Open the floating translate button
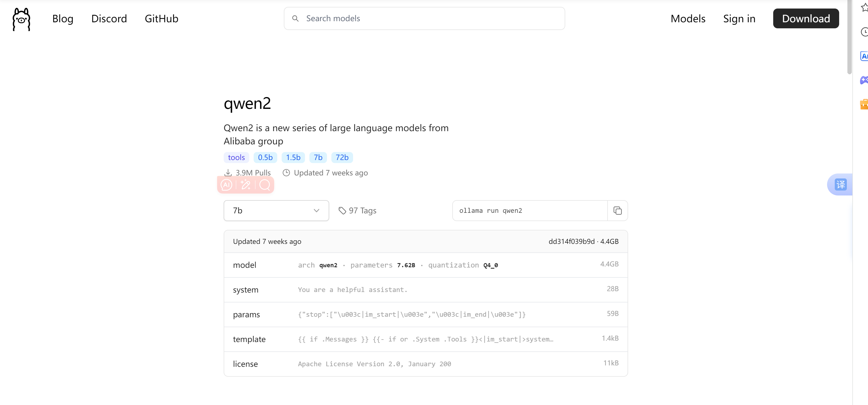 point(840,184)
